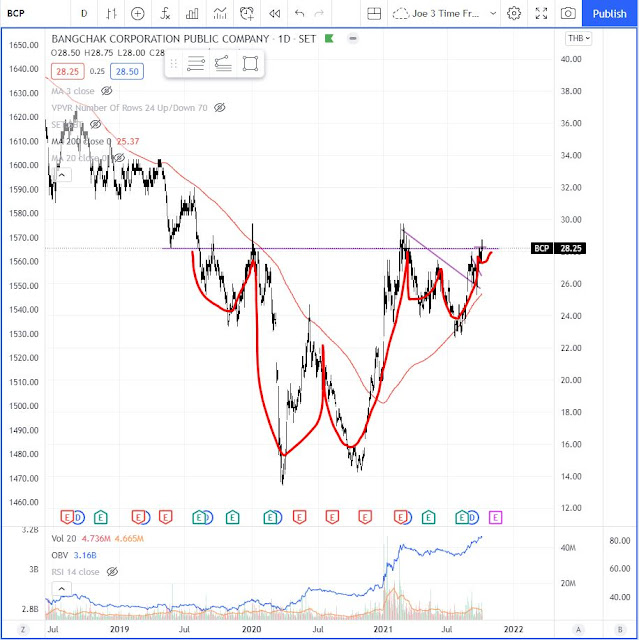Click the round minus button beside the flag
639x640 pixels.
click(353, 39)
